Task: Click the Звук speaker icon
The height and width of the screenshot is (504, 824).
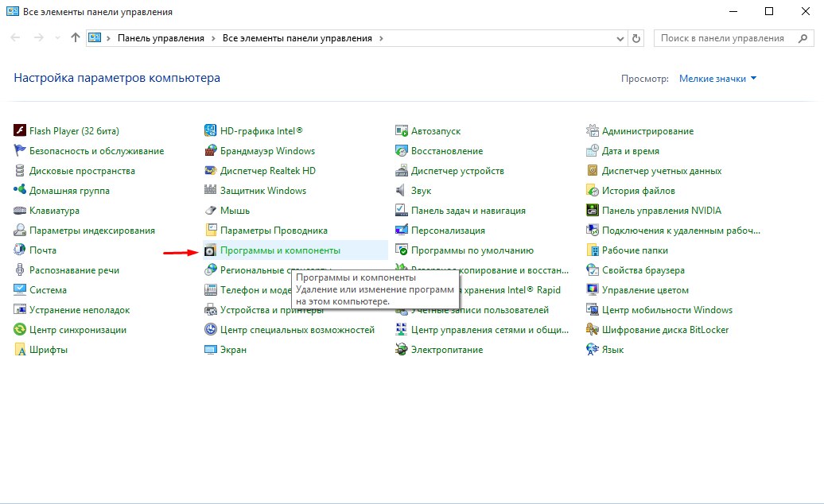Action: click(x=402, y=191)
